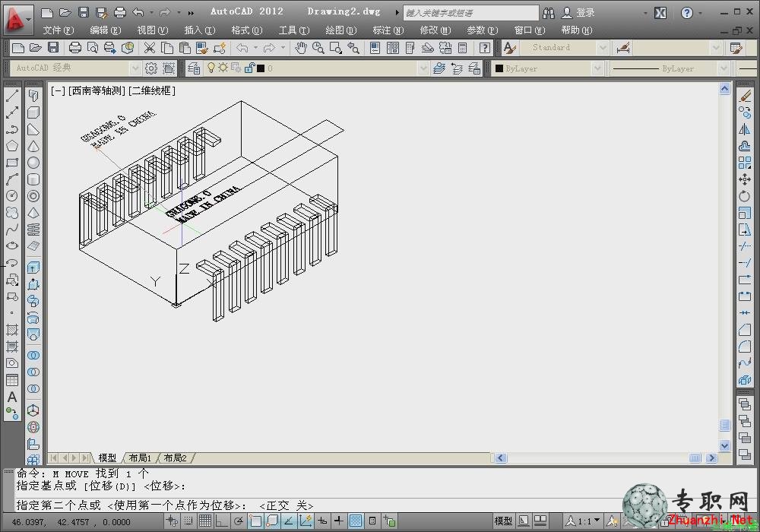
Task: Choose the Fillet tool
Action: [745, 347]
